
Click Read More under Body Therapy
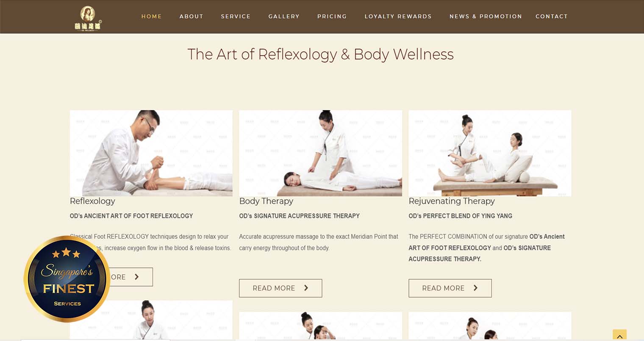point(280,288)
